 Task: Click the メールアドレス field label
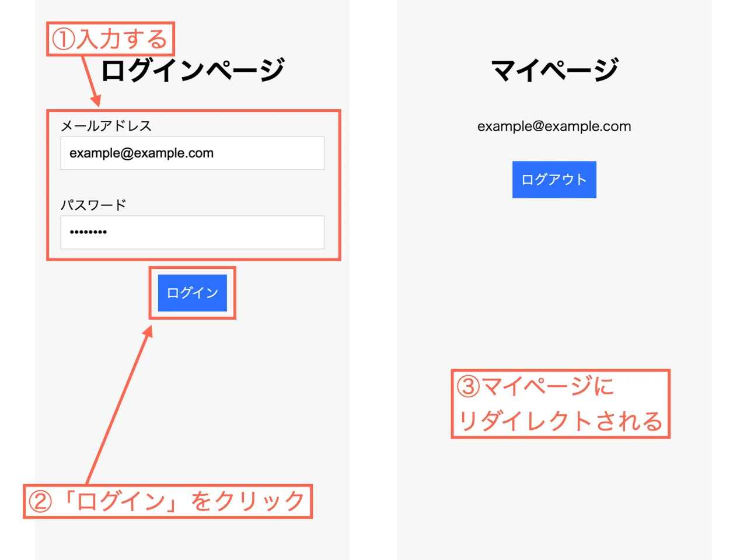coord(106,125)
